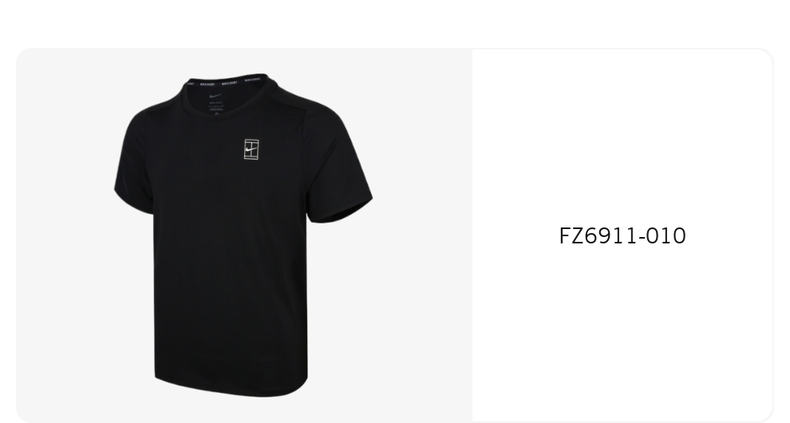The image size is (790, 423).
Task: Click the white panel below the product code
Action: click(622, 332)
